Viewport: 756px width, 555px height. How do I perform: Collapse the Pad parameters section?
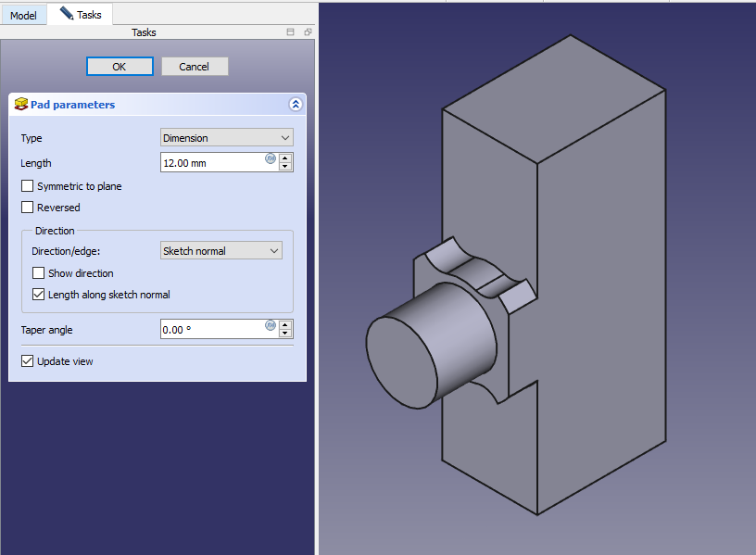296,105
